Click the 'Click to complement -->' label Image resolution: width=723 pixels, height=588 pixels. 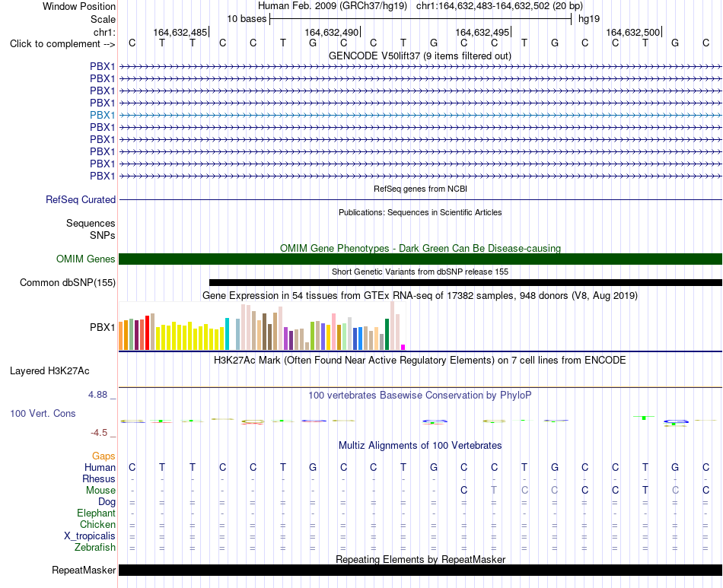click(62, 44)
